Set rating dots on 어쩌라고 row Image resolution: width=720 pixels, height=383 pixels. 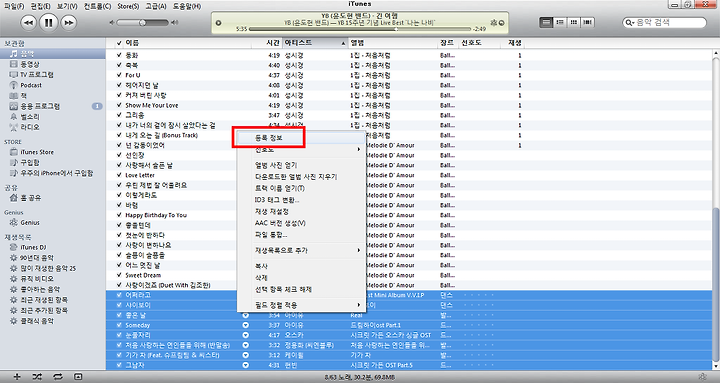coord(478,295)
